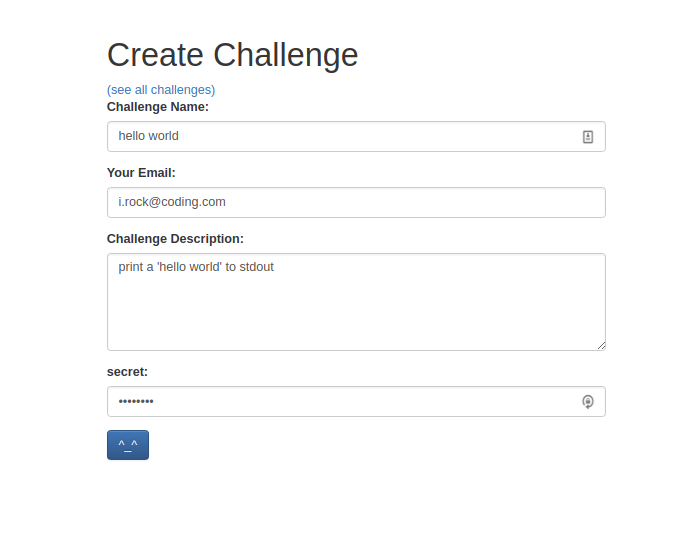Click the 'Create Challenge' heading
Image resolution: width=699 pixels, height=550 pixels.
coord(233,56)
